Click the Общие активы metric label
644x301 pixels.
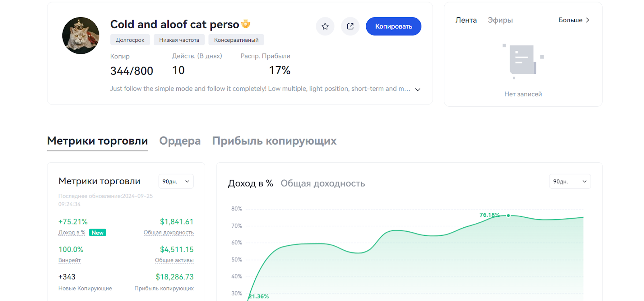click(x=174, y=260)
